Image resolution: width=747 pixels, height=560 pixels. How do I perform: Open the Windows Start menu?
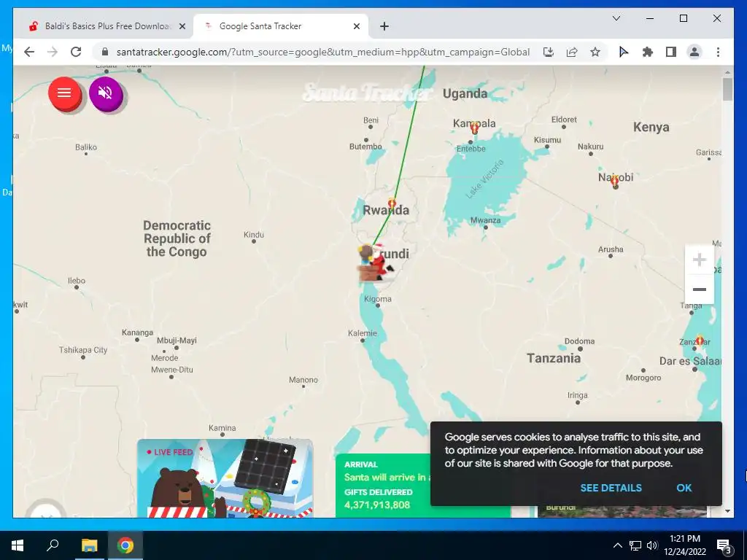coord(18,545)
